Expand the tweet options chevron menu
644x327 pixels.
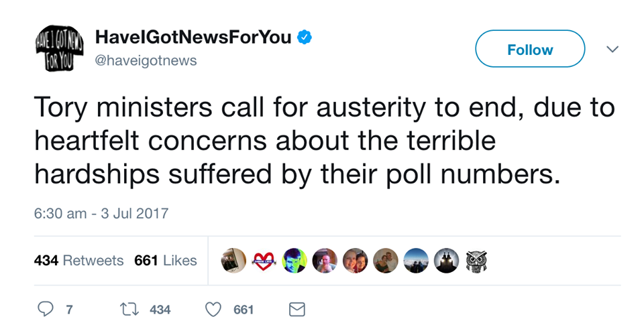tap(611, 49)
